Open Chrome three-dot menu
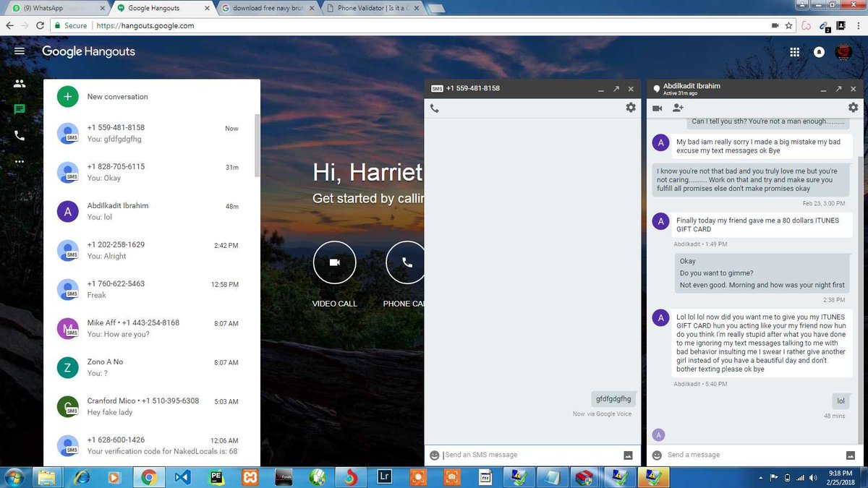This screenshot has width=868, height=488. tap(859, 25)
